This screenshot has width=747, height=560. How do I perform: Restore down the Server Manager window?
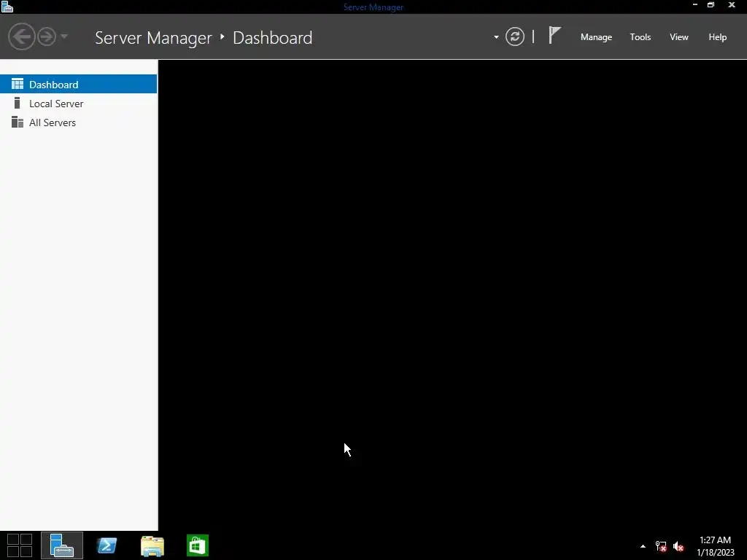(x=711, y=5)
